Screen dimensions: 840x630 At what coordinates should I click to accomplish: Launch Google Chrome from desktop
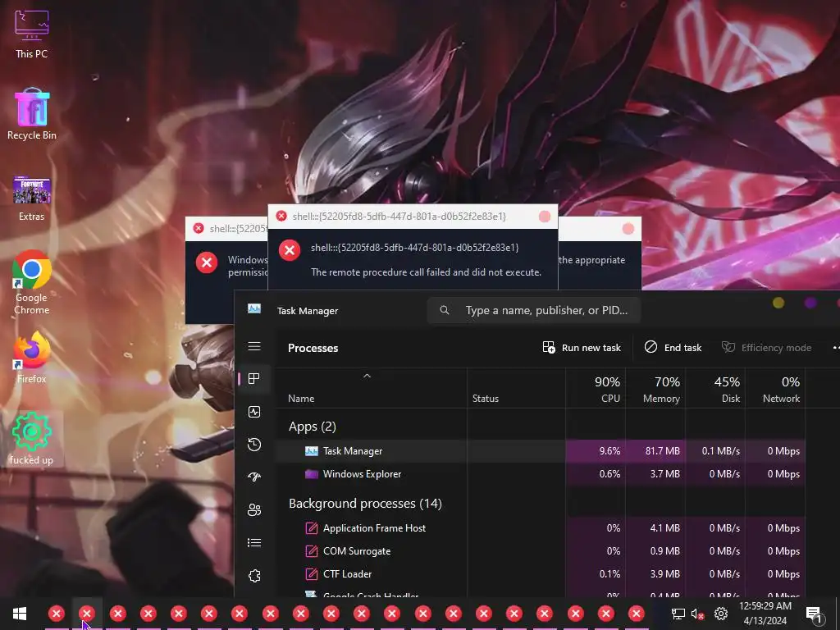point(32,282)
